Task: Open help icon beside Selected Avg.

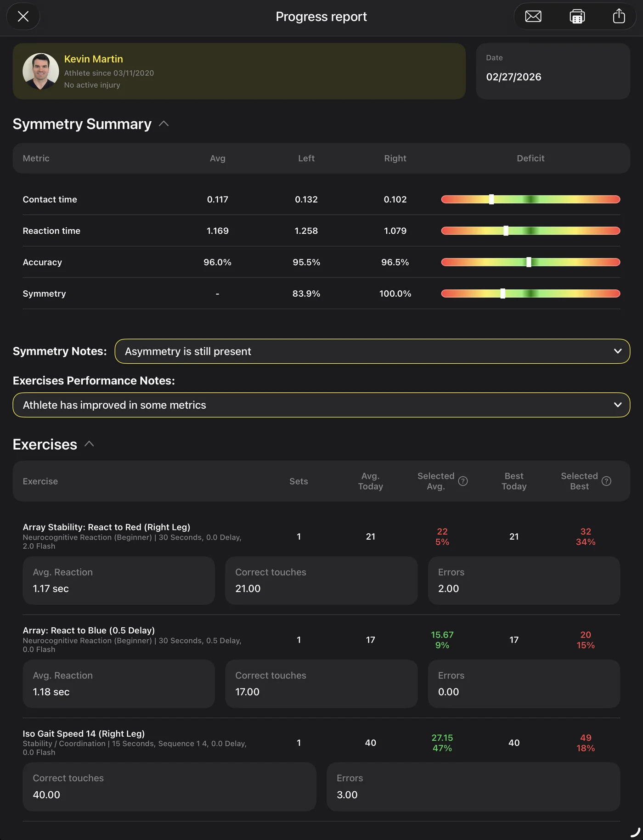Action: point(463,481)
